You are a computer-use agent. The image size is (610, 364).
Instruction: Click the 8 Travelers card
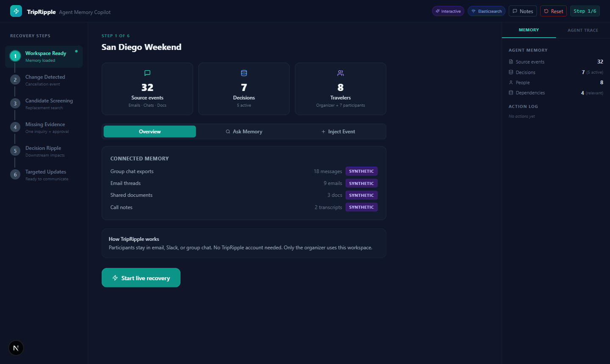341,89
